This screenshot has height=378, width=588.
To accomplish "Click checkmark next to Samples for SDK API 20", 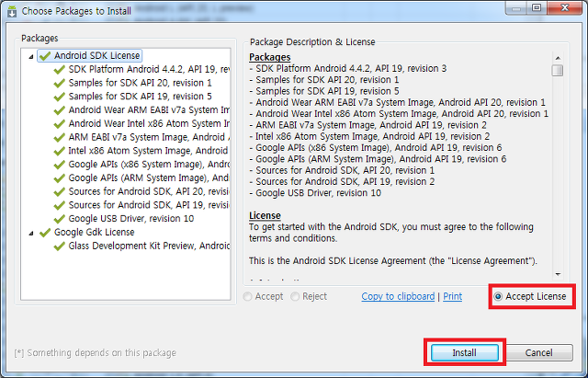I will click(59, 83).
